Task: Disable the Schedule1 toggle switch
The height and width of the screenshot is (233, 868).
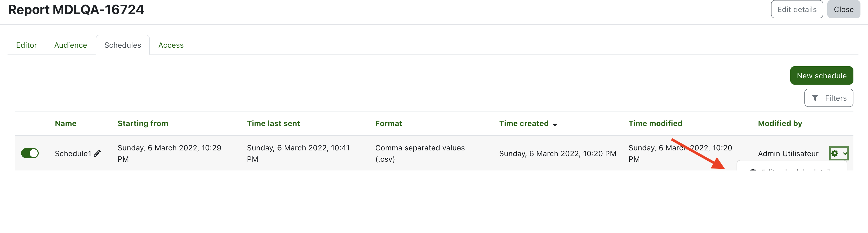Action: click(30, 153)
